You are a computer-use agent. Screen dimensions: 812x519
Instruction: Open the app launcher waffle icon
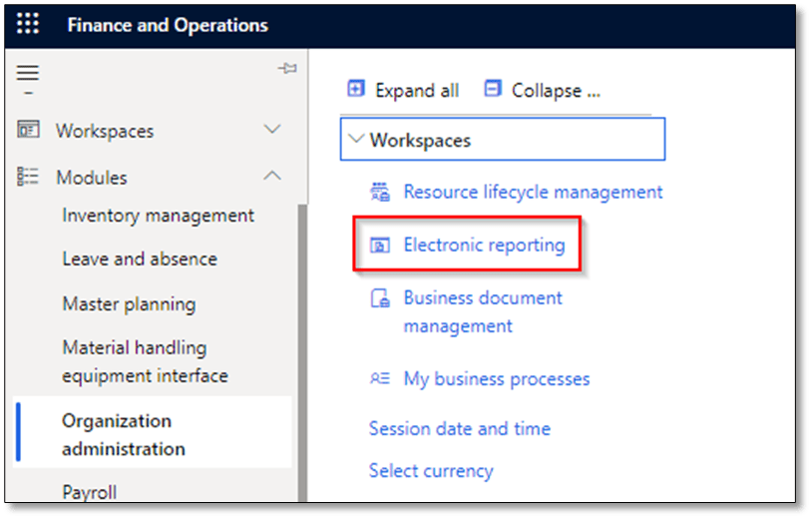pyautogui.click(x=28, y=25)
